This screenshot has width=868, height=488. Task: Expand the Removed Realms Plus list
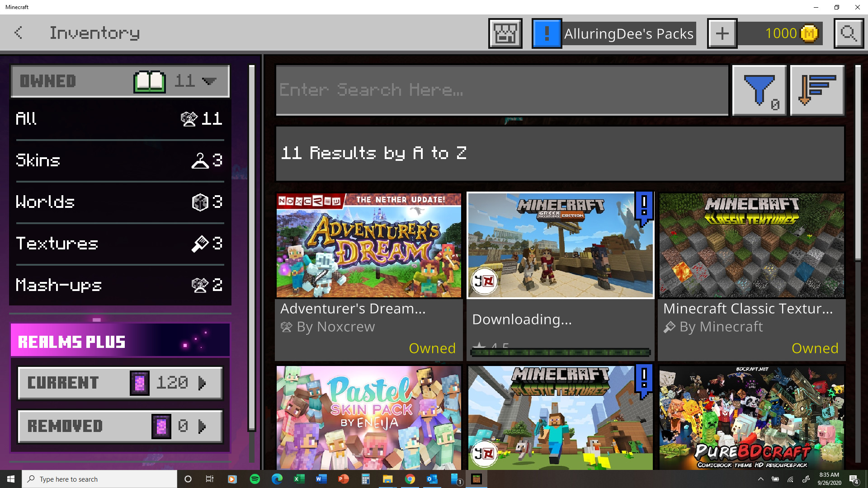[120, 426]
